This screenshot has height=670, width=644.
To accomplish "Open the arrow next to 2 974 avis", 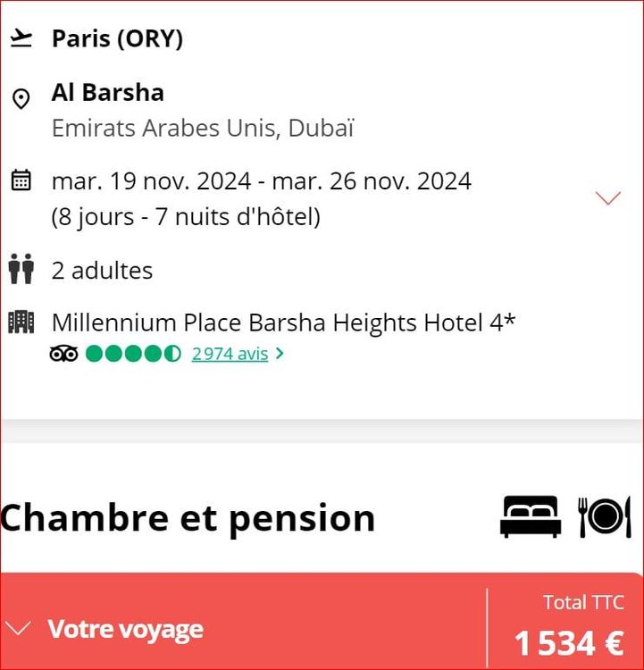I will pyautogui.click(x=280, y=354).
